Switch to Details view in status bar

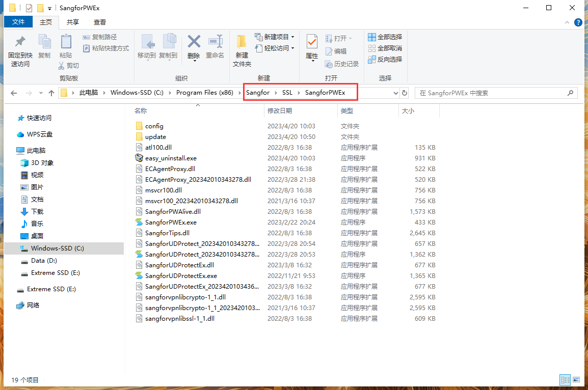565,380
